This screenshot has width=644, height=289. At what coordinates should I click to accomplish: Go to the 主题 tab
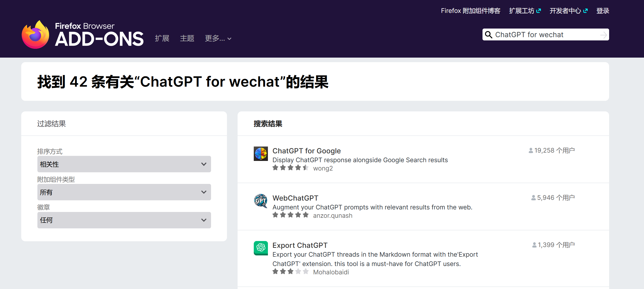tap(187, 38)
